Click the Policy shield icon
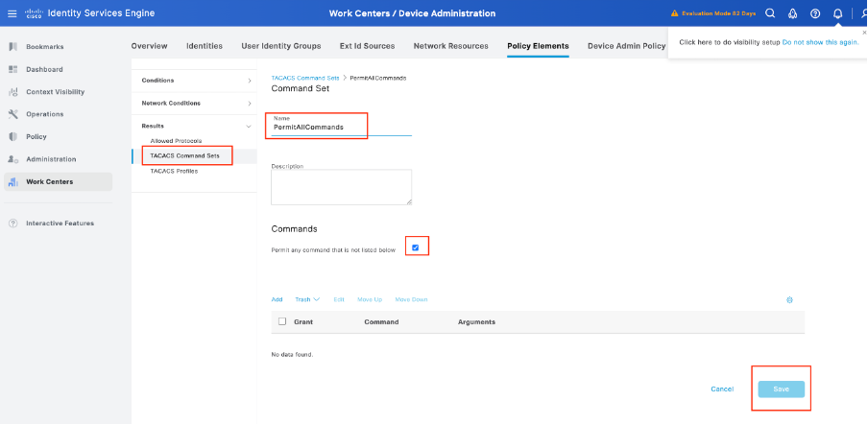 point(13,136)
